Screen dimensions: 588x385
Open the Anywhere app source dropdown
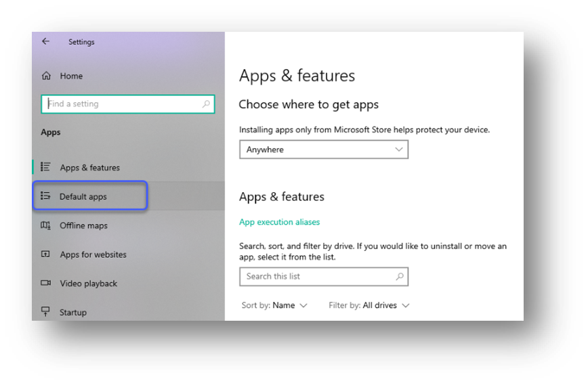[324, 150]
